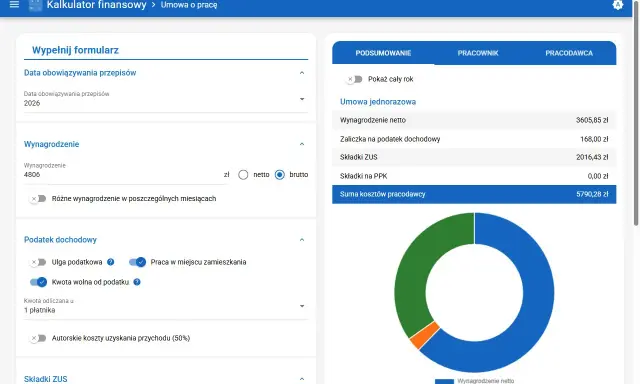Image resolution: width=640 pixels, height=384 pixels.
Task: Click the 'Wypełnij formularz' heading
Action: pos(76,50)
